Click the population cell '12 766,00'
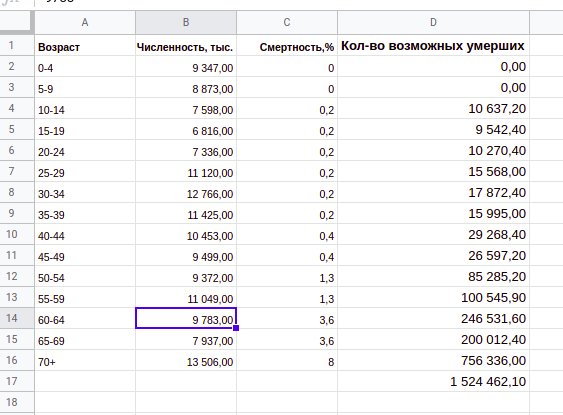The width and height of the screenshot is (563, 415). coord(186,192)
